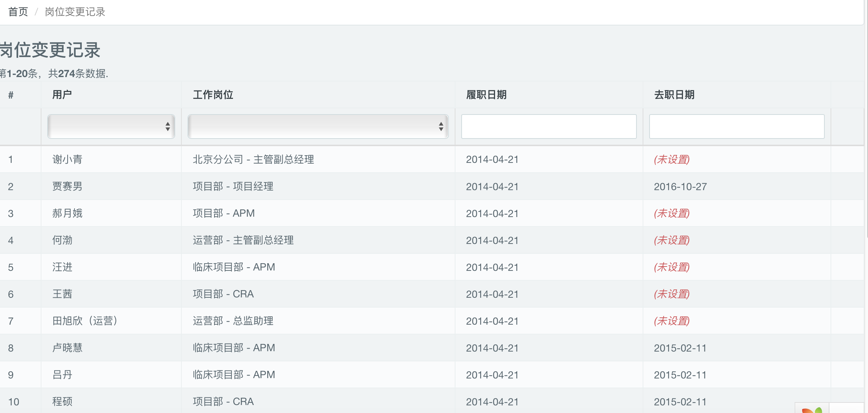Click (未设置) in 何渤 row
This screenshot has height=413, width=868.
(672, 240)
